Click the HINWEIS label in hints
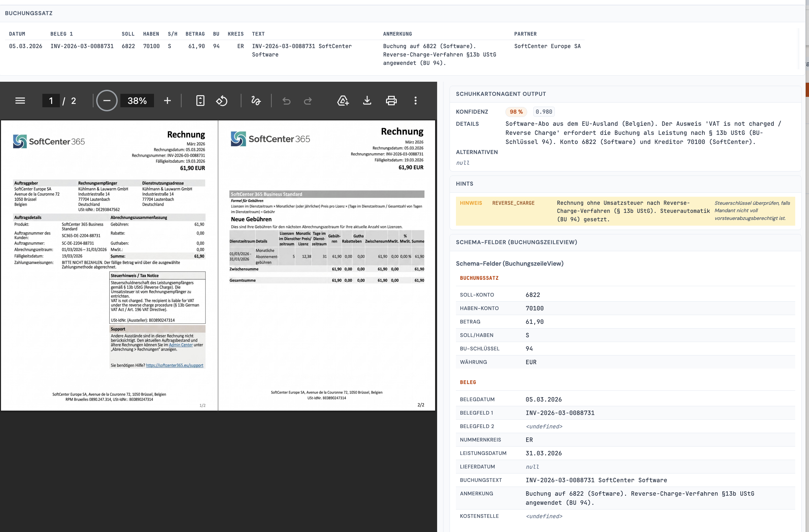The image size is (809, 532). [471, 203]
